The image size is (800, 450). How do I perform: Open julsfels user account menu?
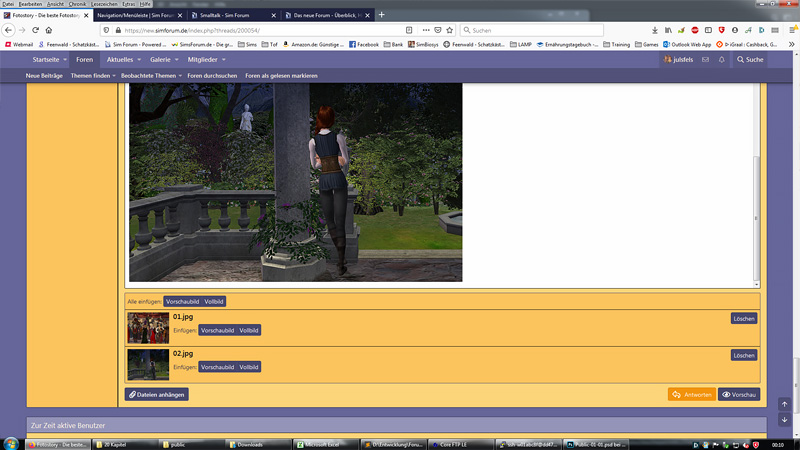point(678,60)
